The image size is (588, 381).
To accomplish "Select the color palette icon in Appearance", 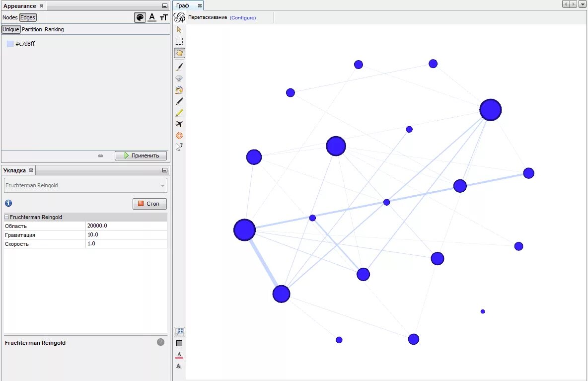I will (x=140, y=17).
